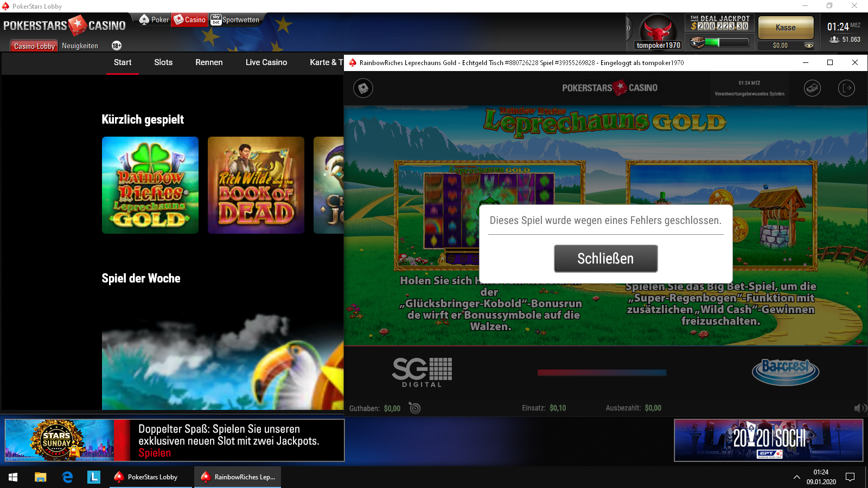Show hidden system tray icons

pos(796,477)
